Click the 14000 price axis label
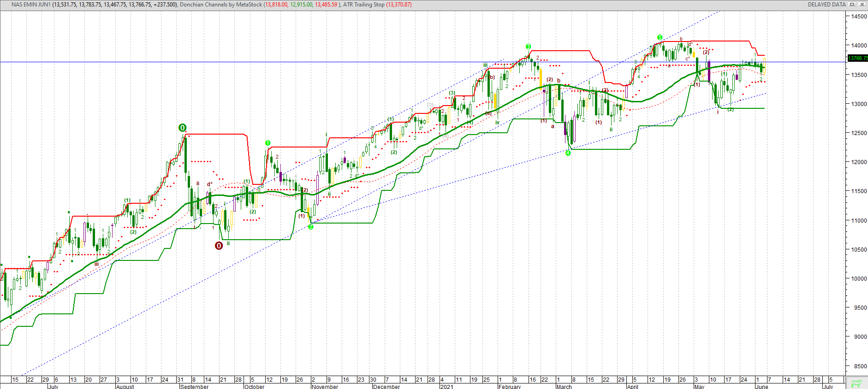The image size is (868, 389). pyautogui.click(x=859, y=46)
